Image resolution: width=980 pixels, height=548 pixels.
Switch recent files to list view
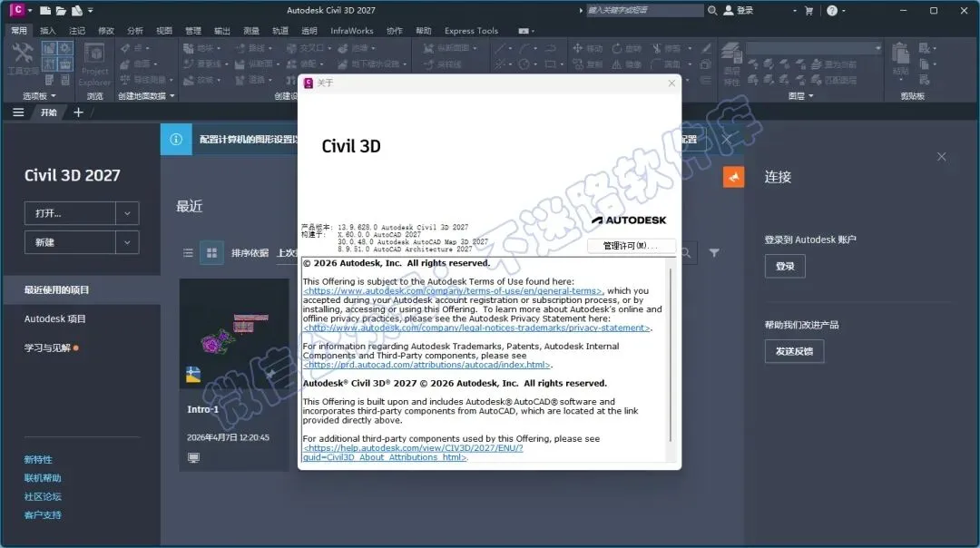point(188,252)
